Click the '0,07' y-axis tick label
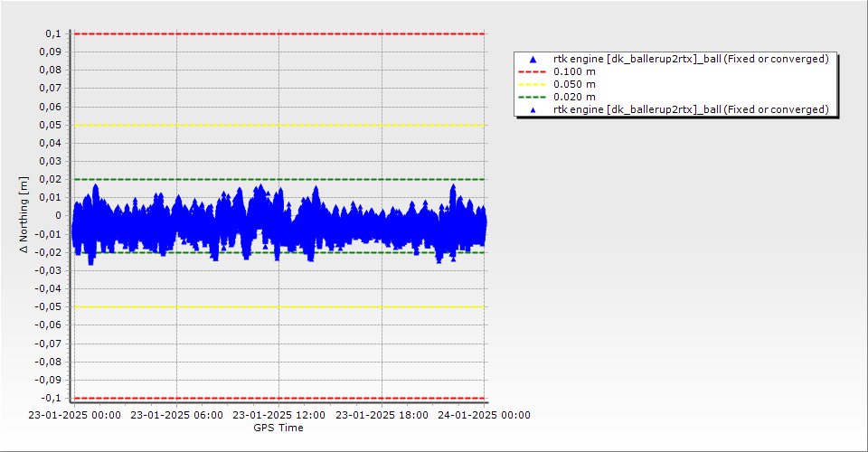The image size is (868, 452). coord(51,89)
